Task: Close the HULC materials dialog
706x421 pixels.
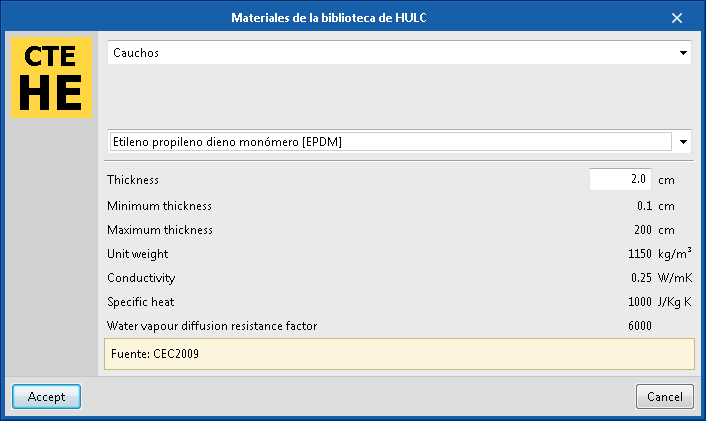Action: click(676, 18)
